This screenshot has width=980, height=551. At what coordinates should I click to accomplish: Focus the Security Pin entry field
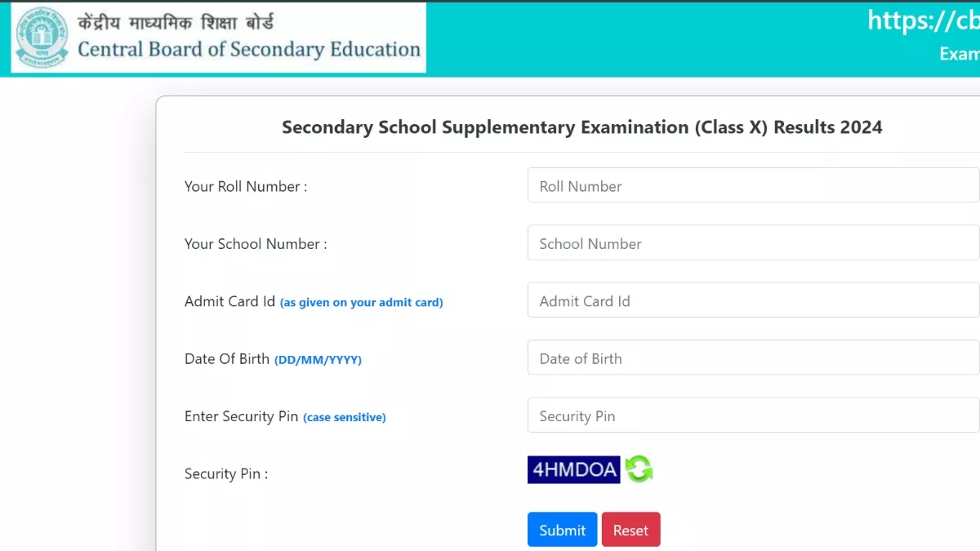click(751, 416)
